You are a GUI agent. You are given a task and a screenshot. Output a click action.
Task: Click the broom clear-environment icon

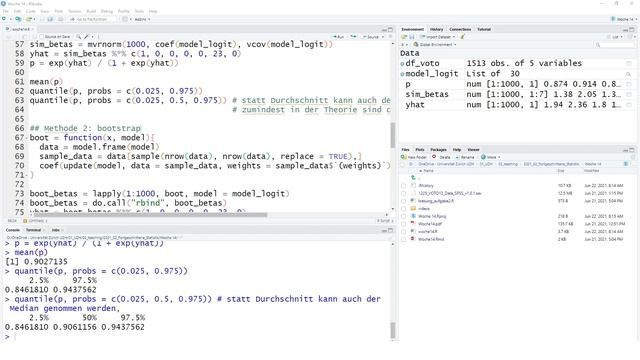point(463,37)
